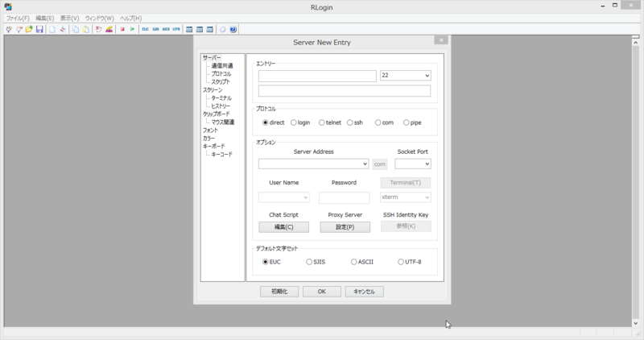644x340 pixels.
Task: Click the second plug (disconnect) toolbar icon
Action: tap(19, 29)
